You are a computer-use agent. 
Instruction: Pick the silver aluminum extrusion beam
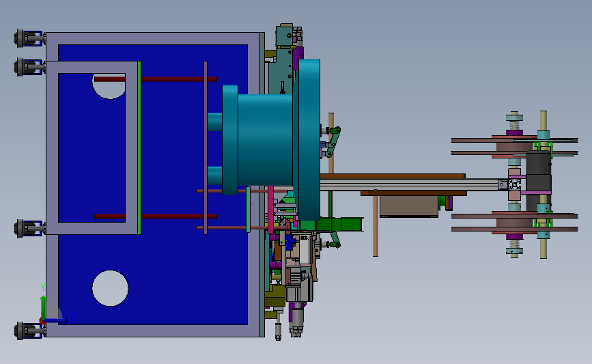pyautogui.click(x=409, y=184)
